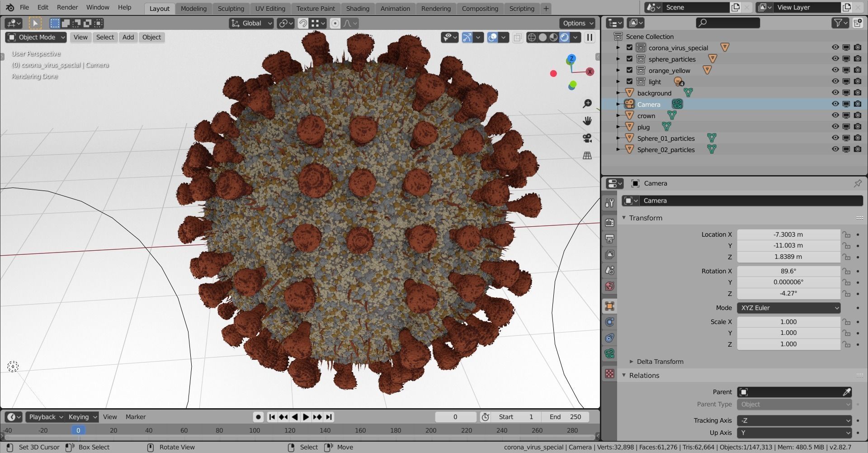The height and width of the screenshot is (453, 868).
Task: Uncheck the sphere_particles collection checkbox
Action: (629, 58)
